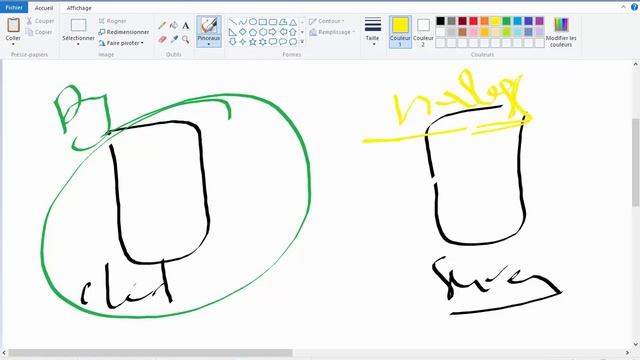The image size is (640, 360).
Task: Choose the right triangle shape
Action: [233, 32]
